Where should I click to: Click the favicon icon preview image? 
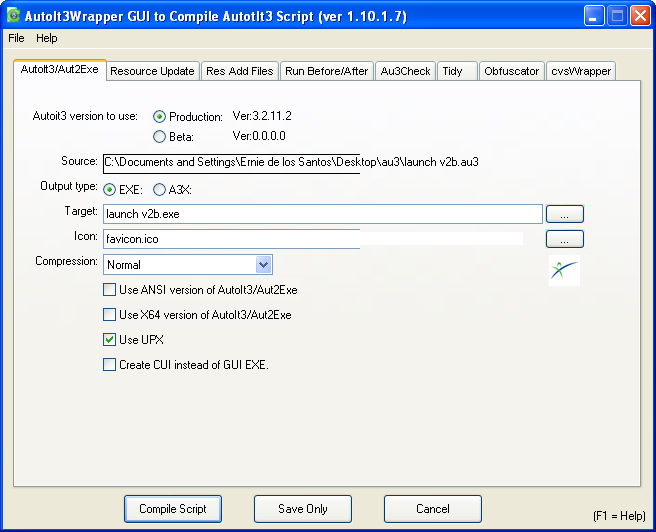(x=564, y=270)
